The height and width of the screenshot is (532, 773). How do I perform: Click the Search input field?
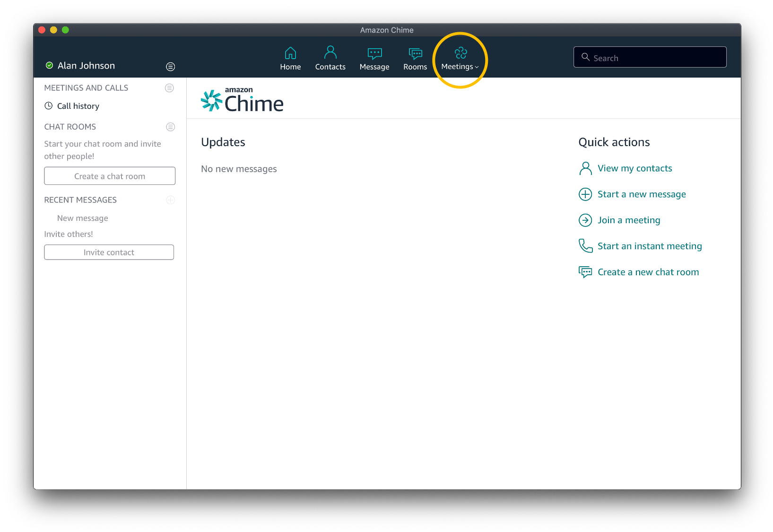pyautogui.click(x=650, y=57)
